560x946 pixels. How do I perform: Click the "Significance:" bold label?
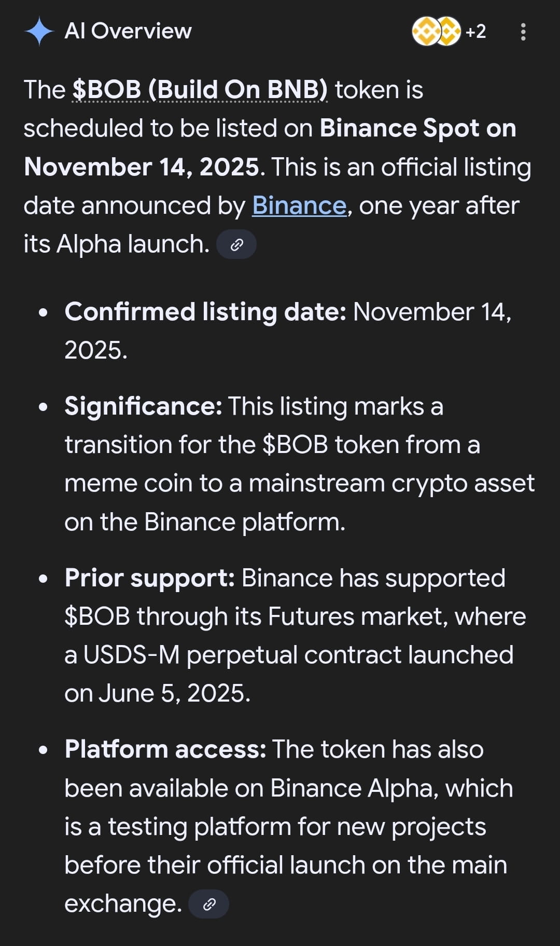pos(144,406)
